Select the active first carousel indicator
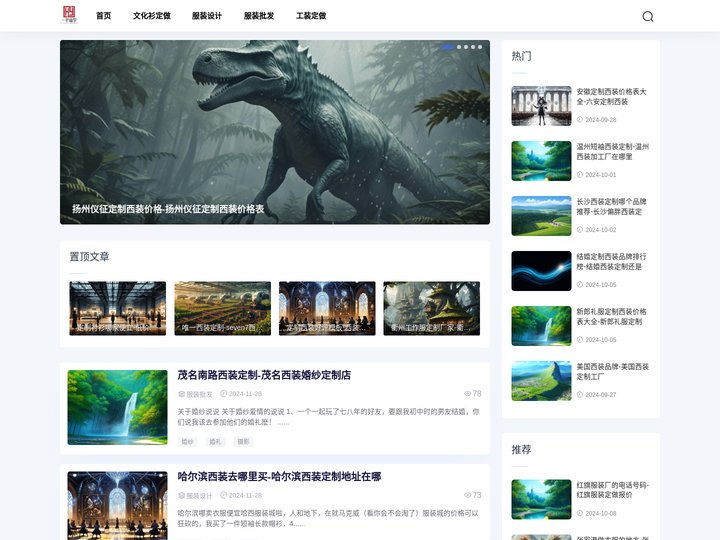Image resolution: width=720 pixels, height=540 pixels. pyautogui.click(x=448, y=47)
